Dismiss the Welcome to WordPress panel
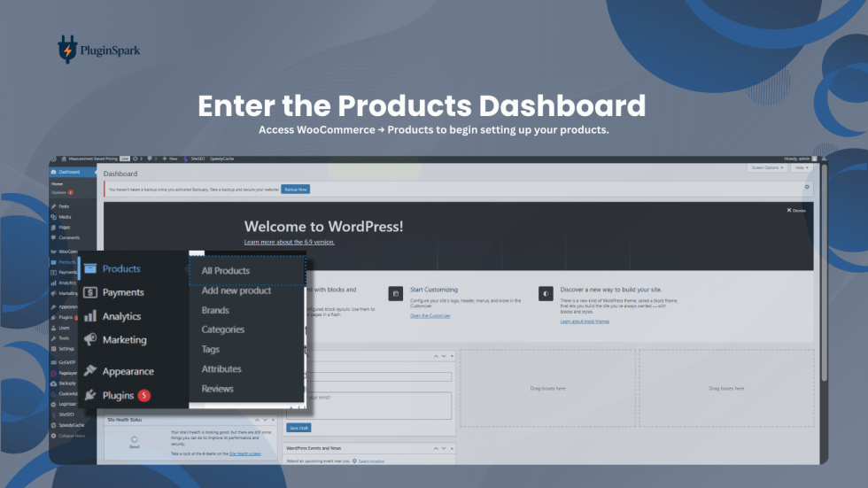 coord(796,210)
